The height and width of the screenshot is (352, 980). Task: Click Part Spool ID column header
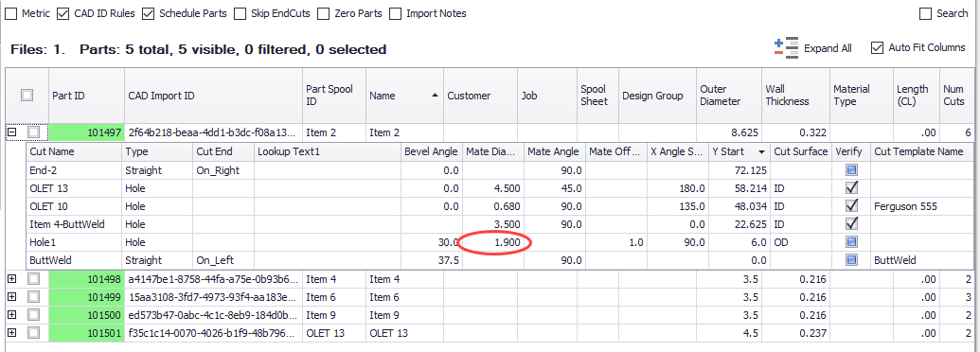tap(334, 96)
